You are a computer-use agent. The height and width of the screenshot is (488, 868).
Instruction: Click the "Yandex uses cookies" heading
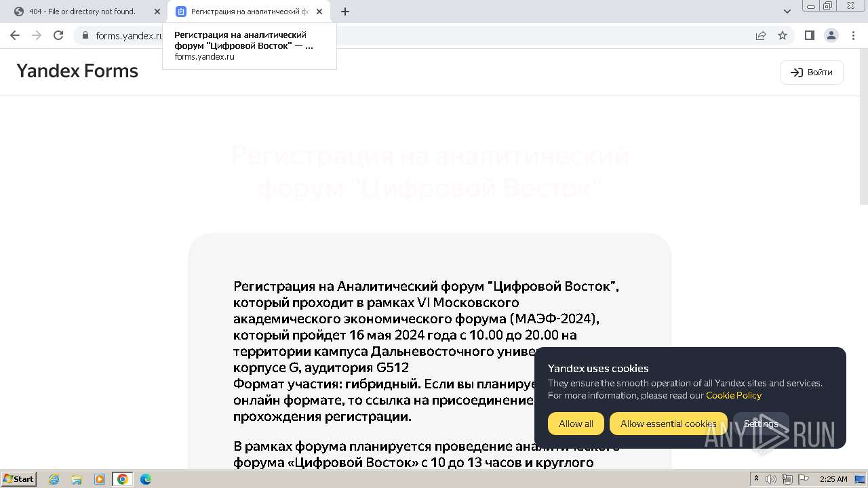598,369
